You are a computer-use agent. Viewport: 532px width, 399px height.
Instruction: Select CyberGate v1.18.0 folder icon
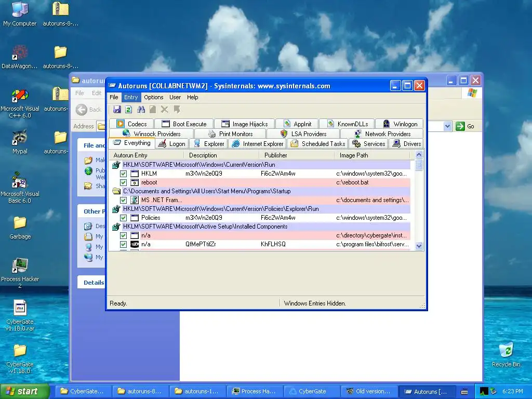click(x=20, y=358)
